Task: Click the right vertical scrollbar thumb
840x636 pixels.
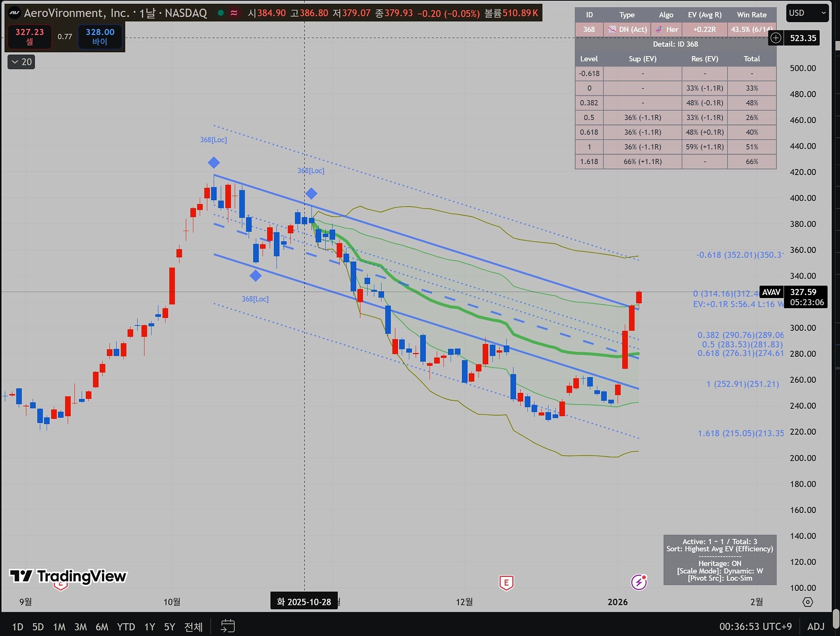Action: click(836, 618)
